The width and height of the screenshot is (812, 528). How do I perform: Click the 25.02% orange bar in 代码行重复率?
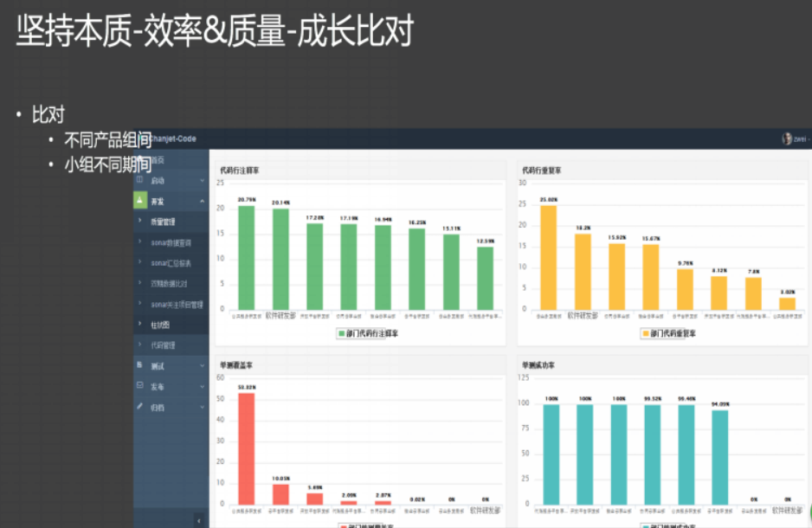tap(549, 258)
